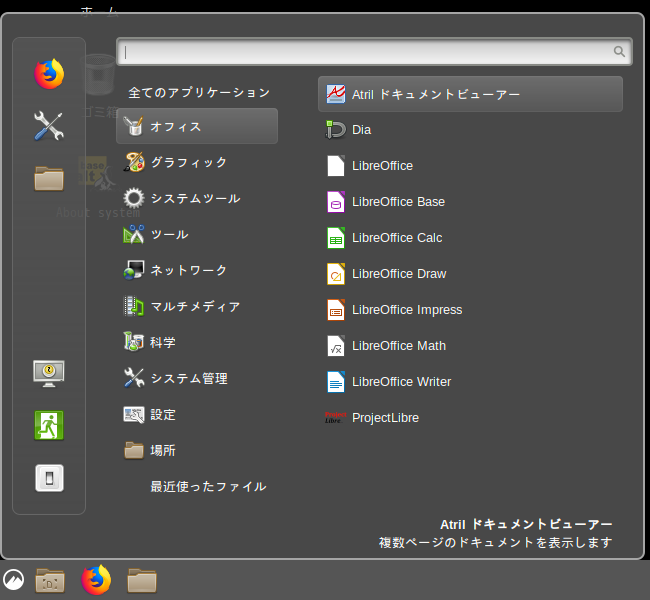Click the show desktop icon on panel
This screenshot has width=650, height=600.
click(50, 580)
